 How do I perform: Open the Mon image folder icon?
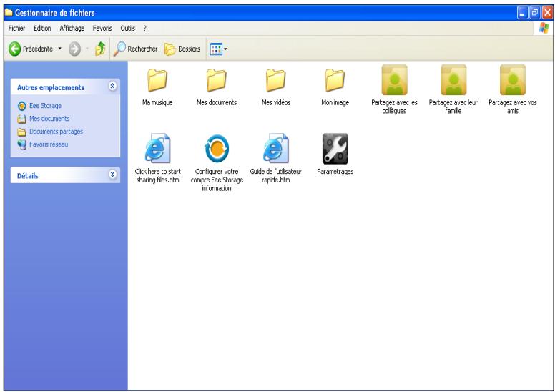click(335, 80)
